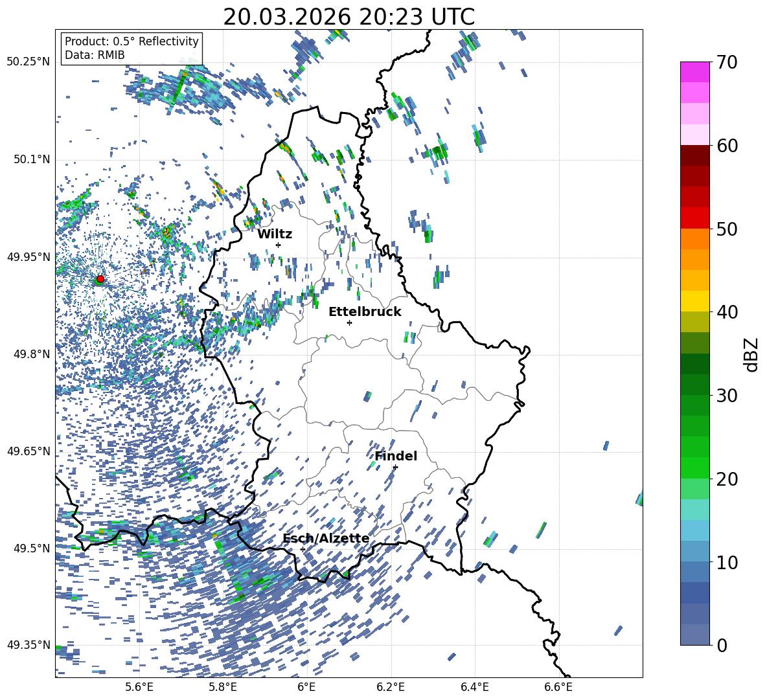767x700 pixels.
Task: Select the Findel city label
Action: click(396, 456)
